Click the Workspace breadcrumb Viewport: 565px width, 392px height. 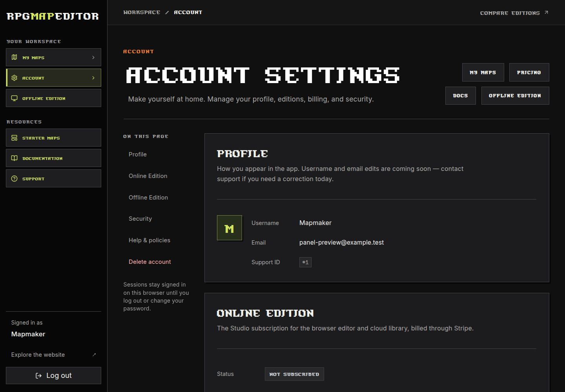click(142, 13)
